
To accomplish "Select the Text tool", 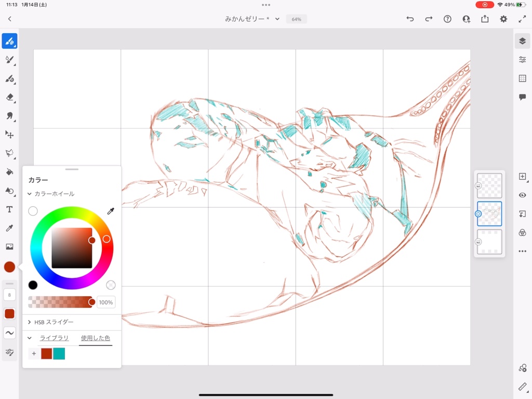I will [9, 210].
